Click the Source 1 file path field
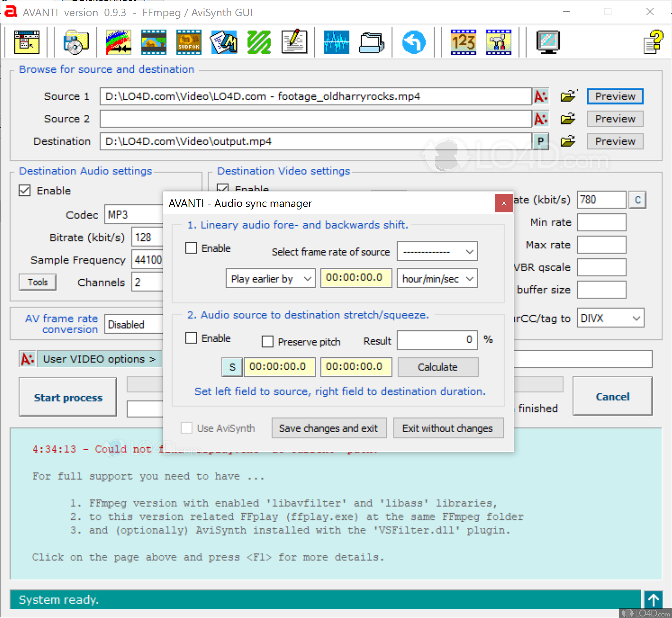672x618 pixels. click(316, 96)
